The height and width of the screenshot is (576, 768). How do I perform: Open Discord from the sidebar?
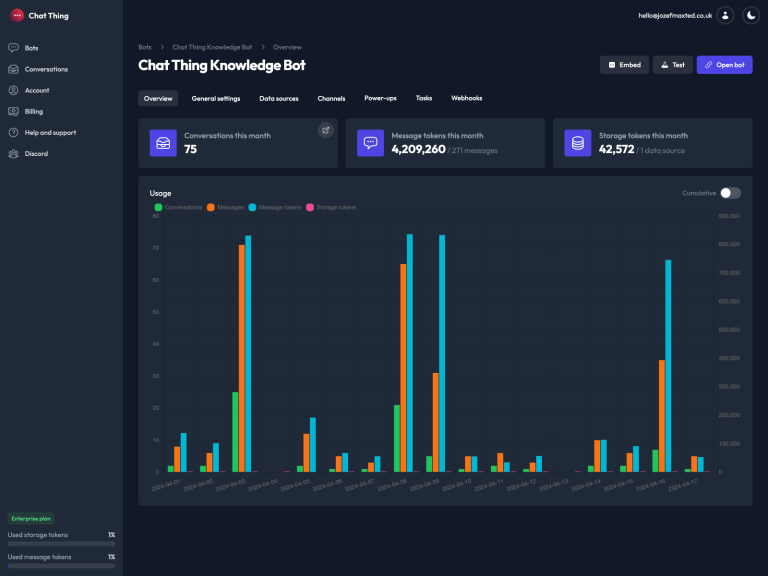pyautogui.click(x=36, y=154)
